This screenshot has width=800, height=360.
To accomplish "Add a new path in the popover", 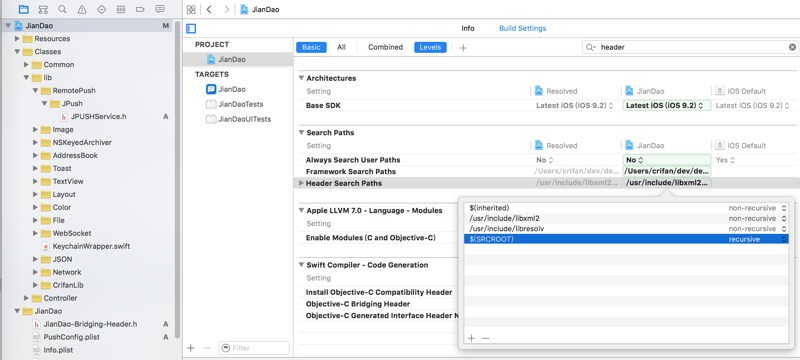I will pyautogui.click(x=471, y=338).
